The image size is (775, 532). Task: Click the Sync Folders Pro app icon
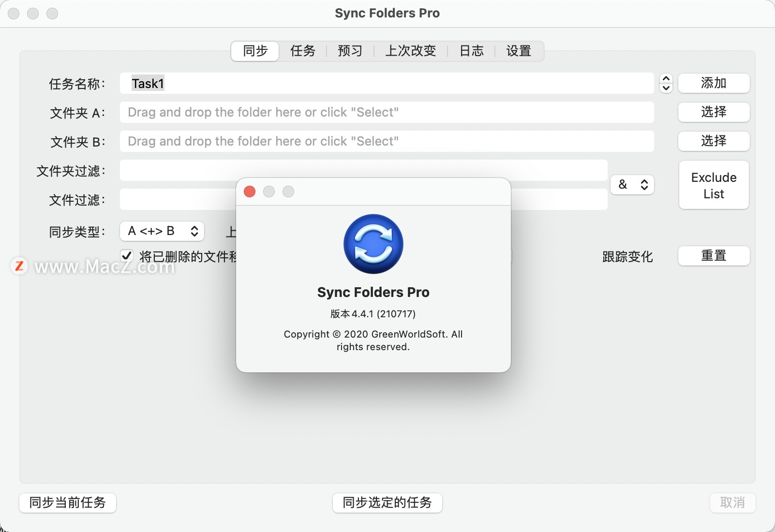(373, 244)
